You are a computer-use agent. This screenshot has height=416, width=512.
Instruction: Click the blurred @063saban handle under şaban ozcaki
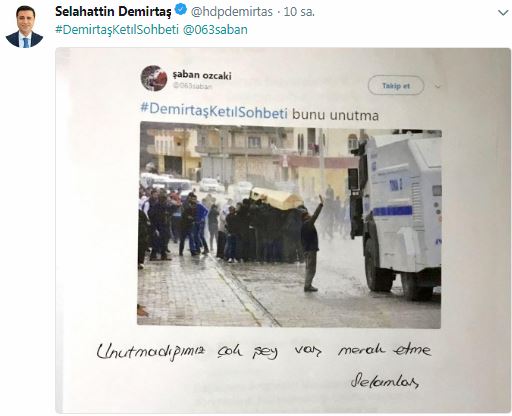pos(192,86)
